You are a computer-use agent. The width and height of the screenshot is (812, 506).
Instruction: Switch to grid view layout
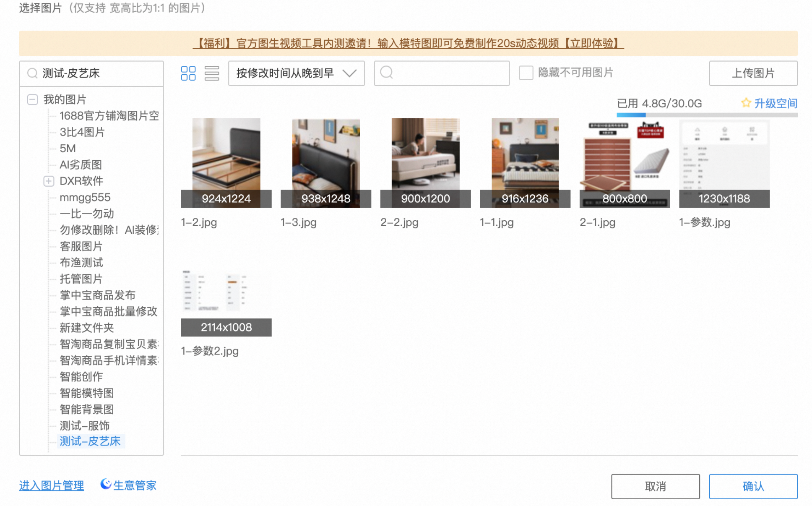[x=188, y=73]
